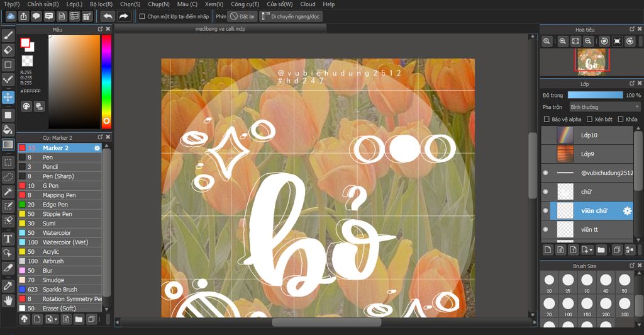Open the 'Pha trộn' blend mode dropdown
Screen dimensions: 644x335
coord(604,107)
